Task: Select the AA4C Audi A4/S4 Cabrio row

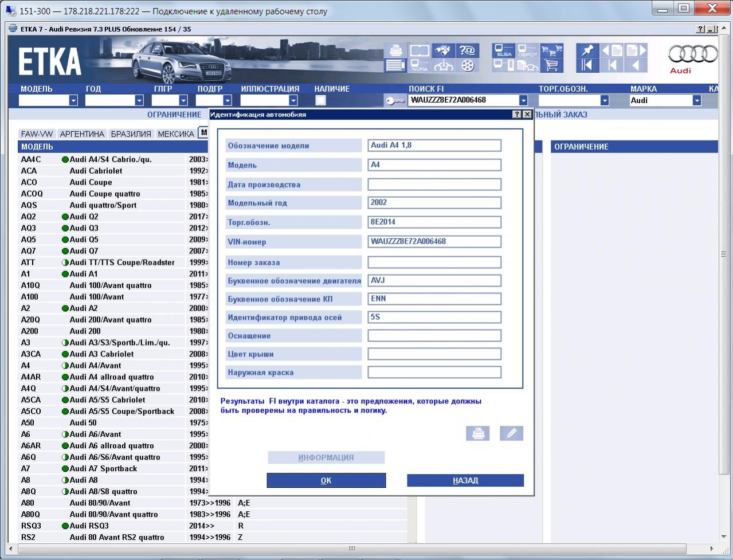Action: click(x=113, y=159)
